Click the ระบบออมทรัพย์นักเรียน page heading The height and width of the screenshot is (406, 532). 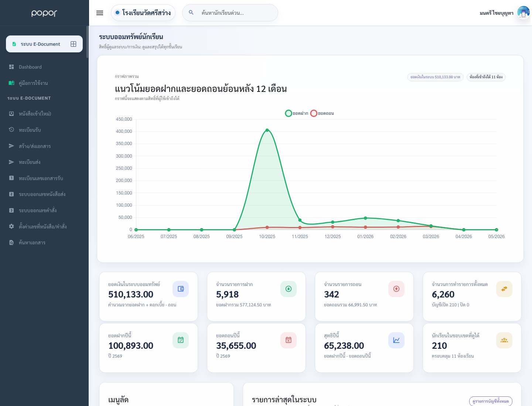coord(131,37)
